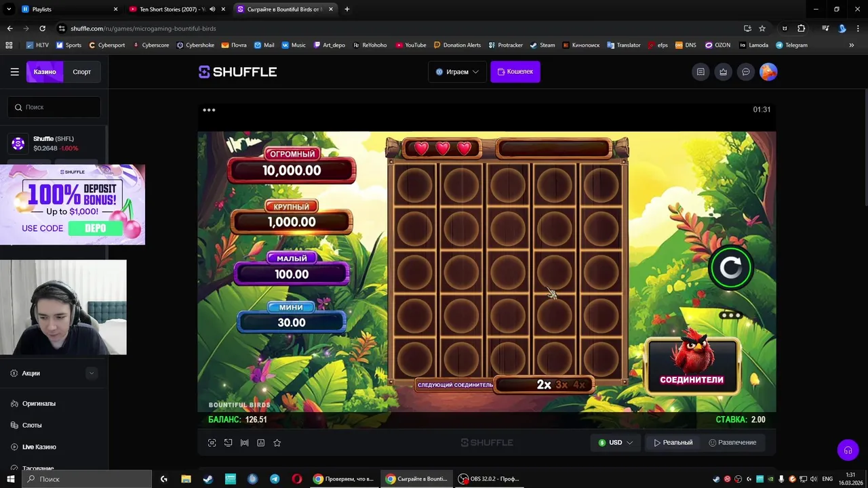Open the Играем status dropdown
Screen dimensions: 868x488
[x=457, y=72]
